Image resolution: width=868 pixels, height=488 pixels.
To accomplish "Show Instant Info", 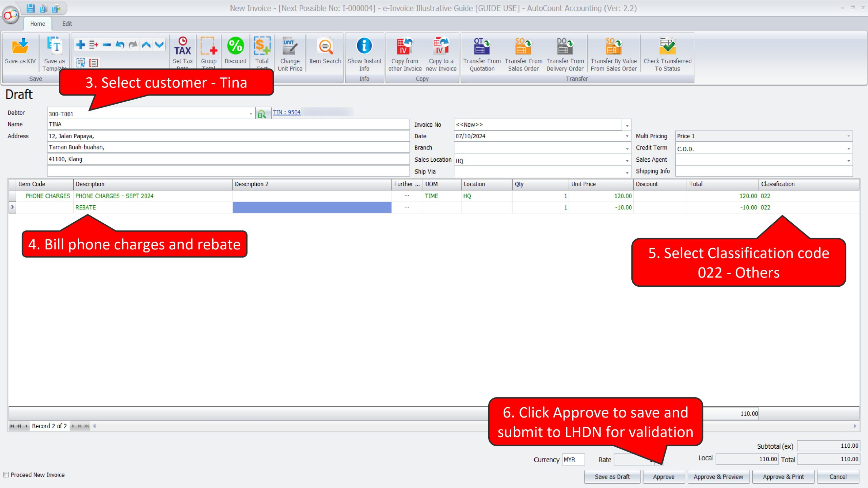I will (x=364, y=54).
